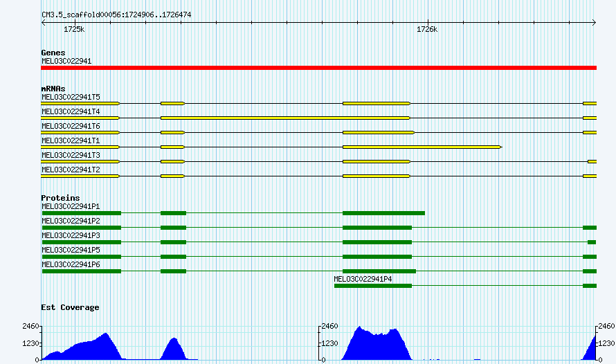
Task: Select the red MELO3C022941 gene bar
Action: click(x=318, y=68)
